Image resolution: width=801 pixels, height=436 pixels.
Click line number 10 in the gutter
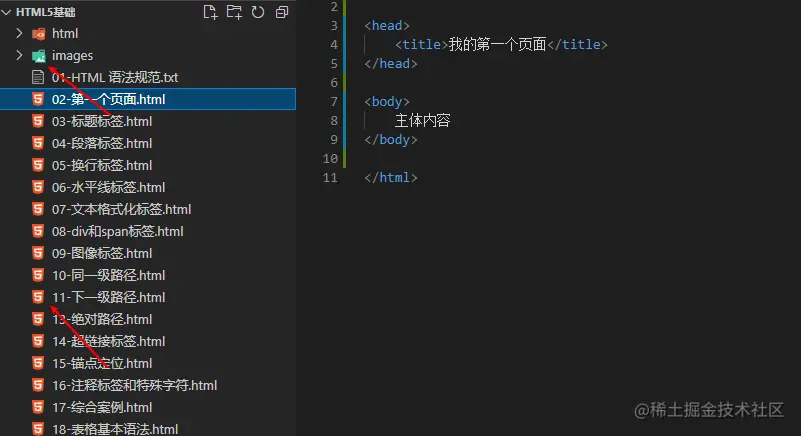click(331, 158)
